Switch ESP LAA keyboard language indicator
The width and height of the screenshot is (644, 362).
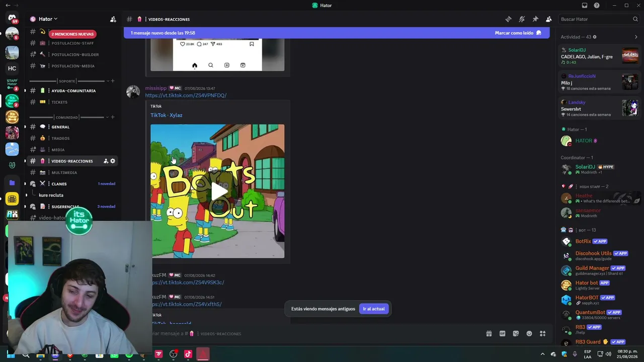click(x=587, y=354)
